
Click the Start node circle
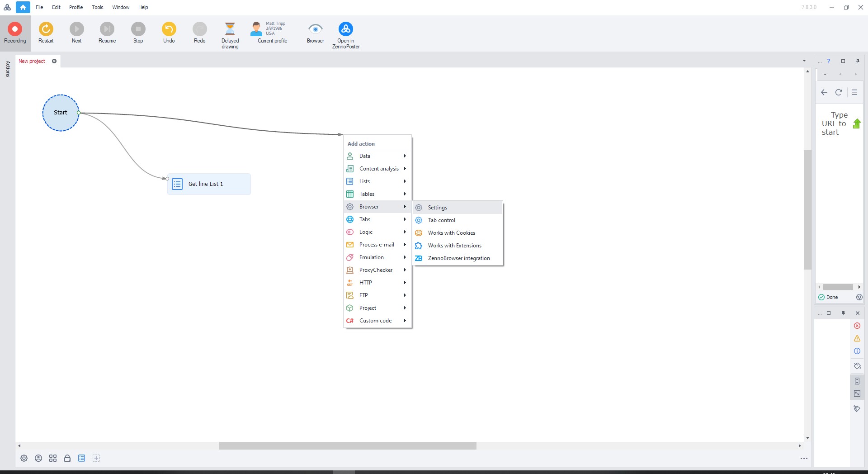click(x=61, y=113)
